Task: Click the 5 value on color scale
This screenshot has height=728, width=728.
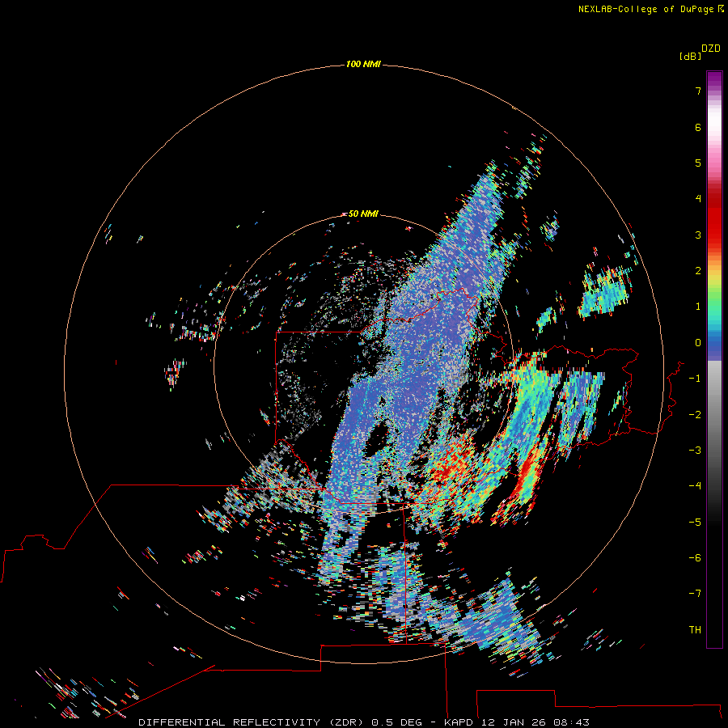Action: click(x=698, y=163)
